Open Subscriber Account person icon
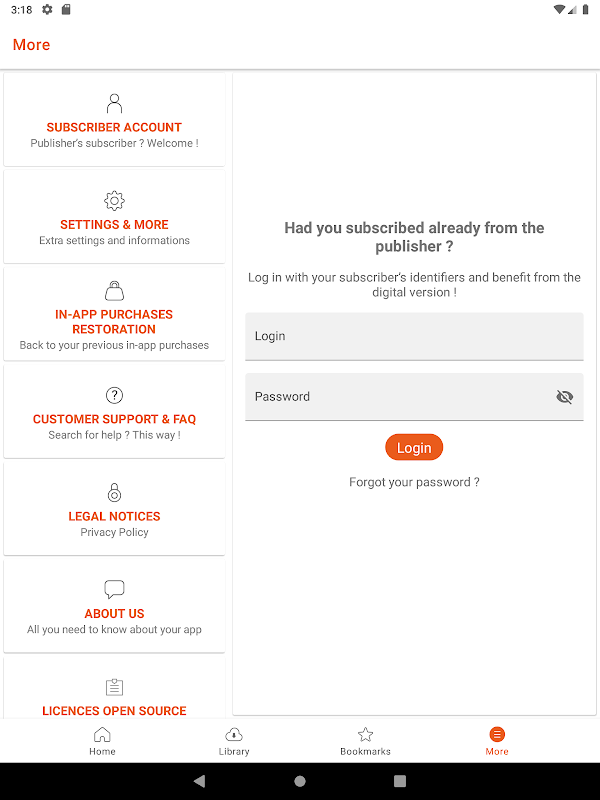This screenshot has width=600, height=800. [x=114, y=103]
